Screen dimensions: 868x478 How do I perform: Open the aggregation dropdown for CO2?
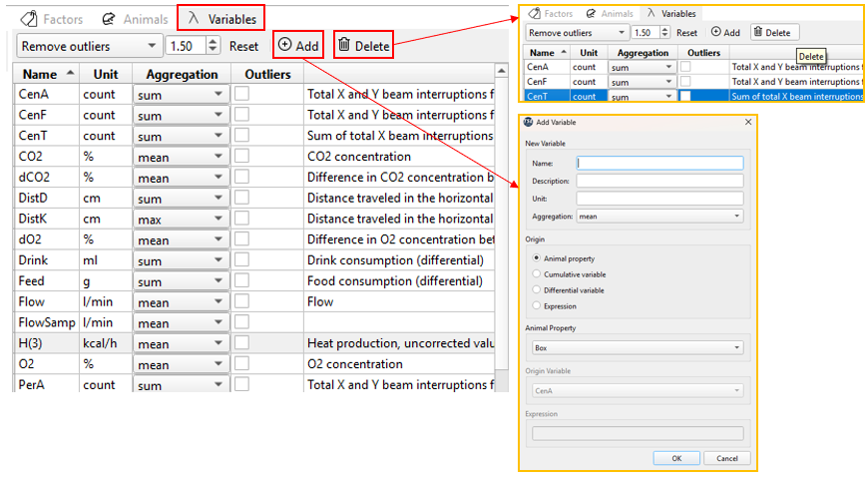coord(181,157)
